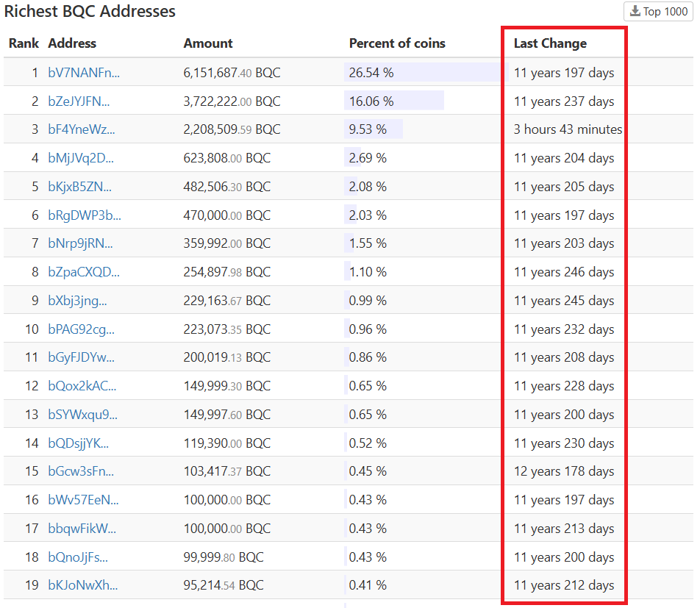Select amount 2,208,509.59 BQC
The height and width of the screenshot is (608, 700).
pyautogui.click(x=232, y=129)
